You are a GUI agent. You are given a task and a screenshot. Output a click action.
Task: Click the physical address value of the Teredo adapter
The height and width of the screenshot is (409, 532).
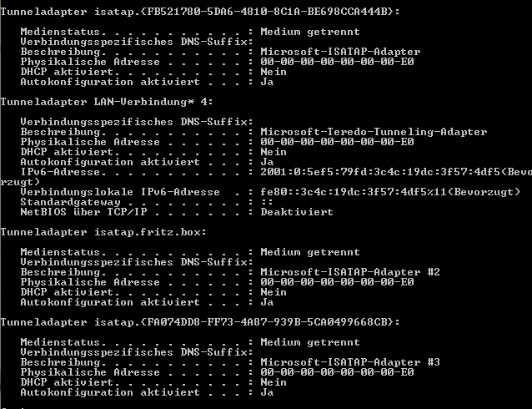click(x=337, y=141)
